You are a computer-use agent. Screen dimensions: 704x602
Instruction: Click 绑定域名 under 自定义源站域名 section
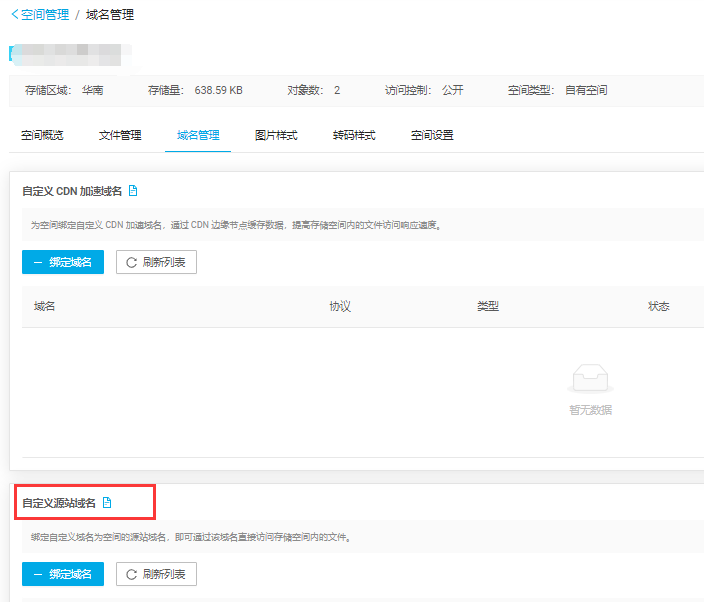(63, 574)
